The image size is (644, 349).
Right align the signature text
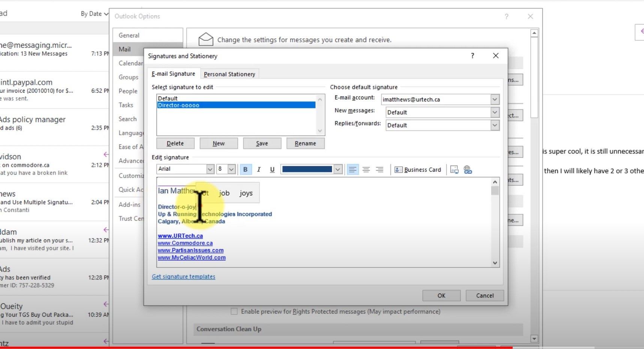coord(380,170)
